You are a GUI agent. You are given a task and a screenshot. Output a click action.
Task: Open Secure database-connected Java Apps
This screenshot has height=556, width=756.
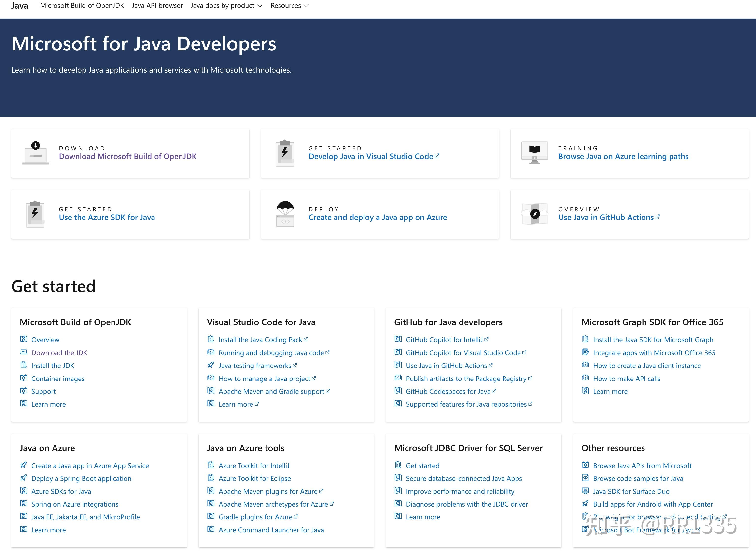click(464, 478)
